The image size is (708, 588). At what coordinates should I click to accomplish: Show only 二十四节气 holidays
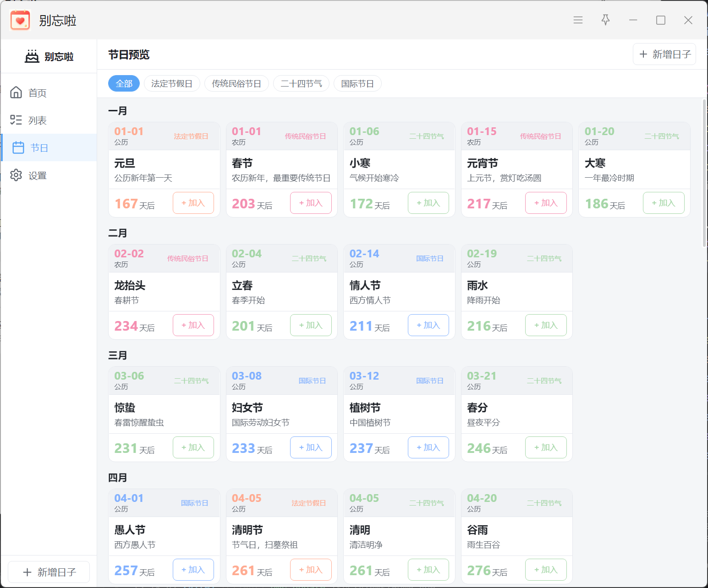pos(301,83)
